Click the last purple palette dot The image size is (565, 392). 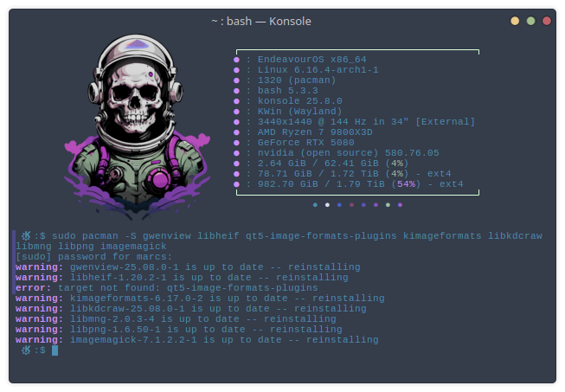(400, 205)
